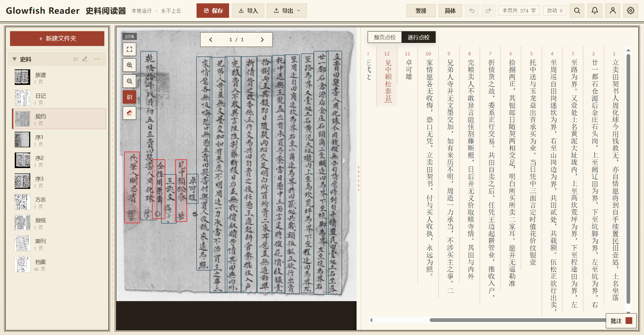Click the 100% zoom level indicator
644x335 pixels.
pos(129,37)
